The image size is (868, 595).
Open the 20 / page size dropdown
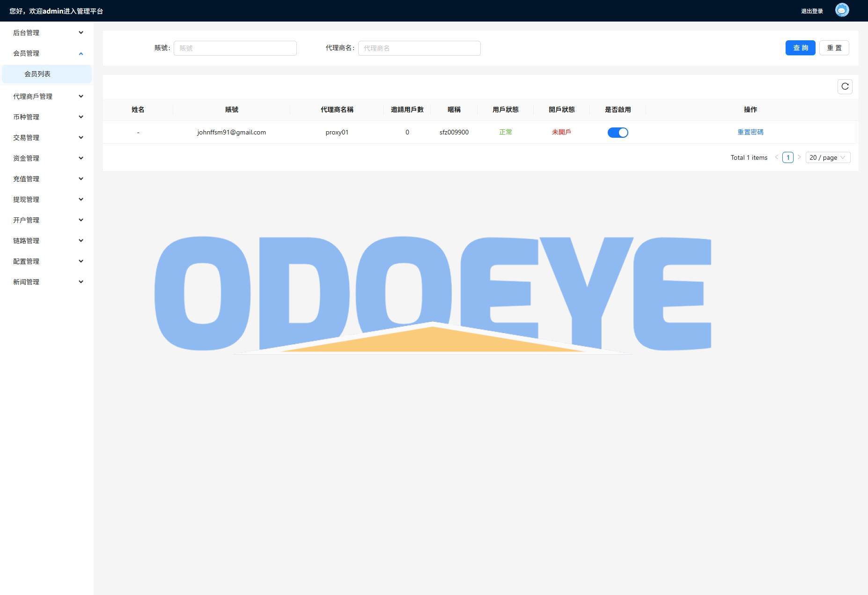pyautogui.click(x=827, y=157)
